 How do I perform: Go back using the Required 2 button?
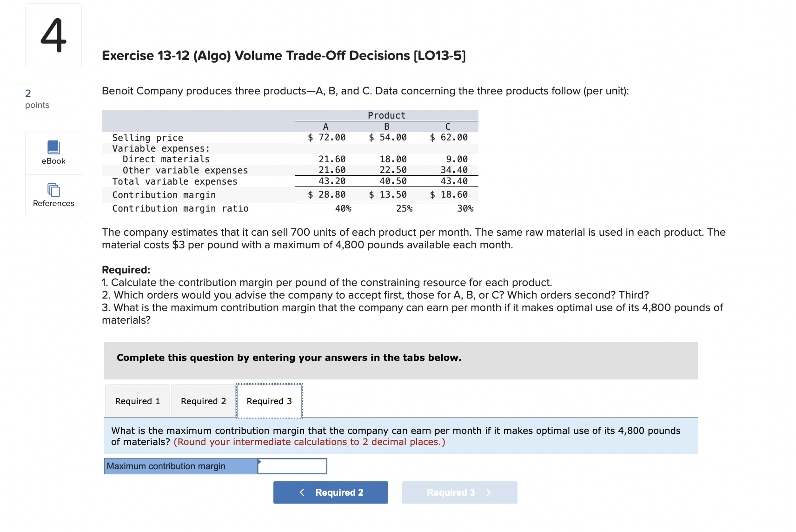pos(331,492)
